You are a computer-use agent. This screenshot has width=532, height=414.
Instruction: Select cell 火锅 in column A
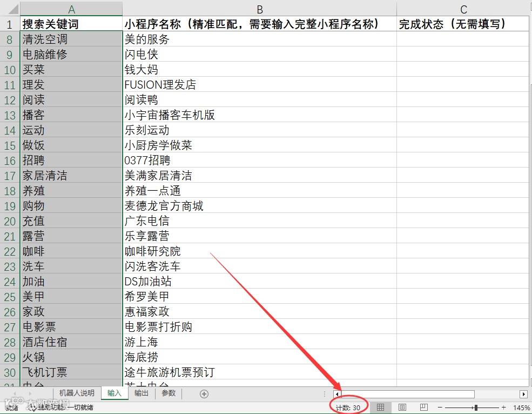pyautogui.click(x=71, y=357)
